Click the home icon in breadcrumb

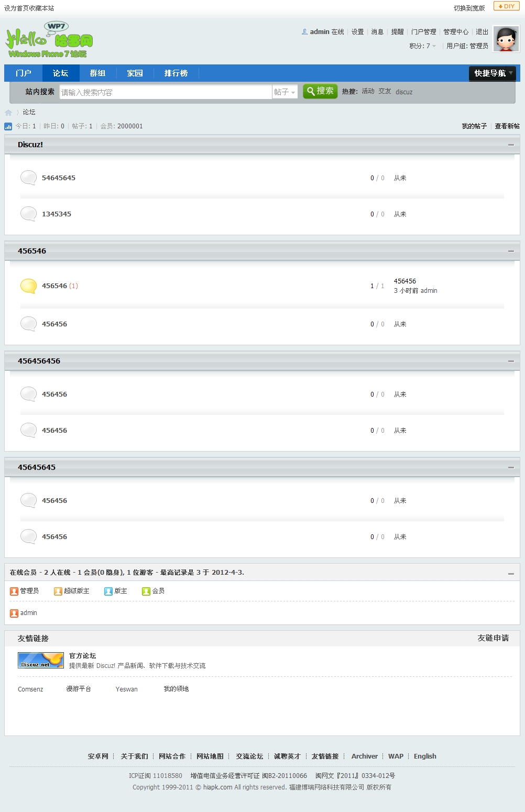click(8, 113)
